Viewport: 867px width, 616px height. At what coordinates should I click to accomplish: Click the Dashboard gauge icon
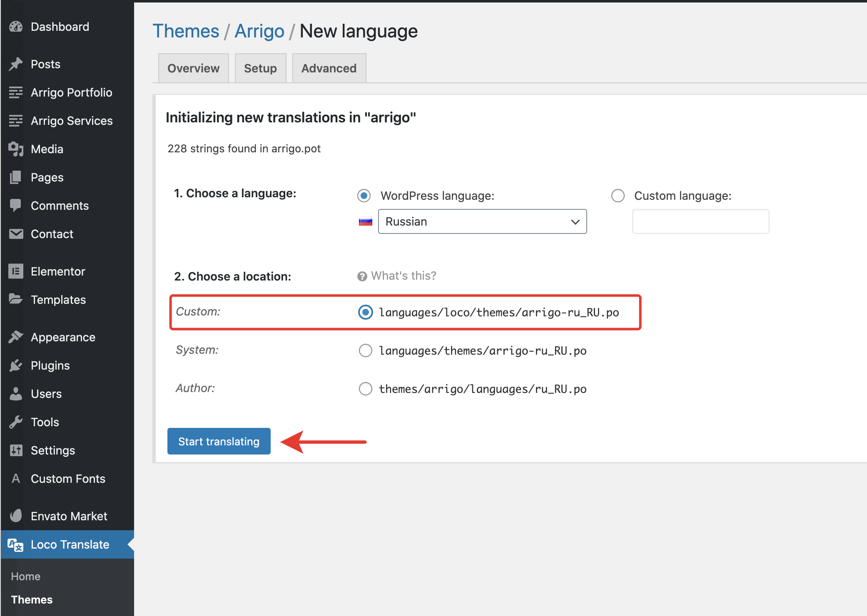(16, 27)
